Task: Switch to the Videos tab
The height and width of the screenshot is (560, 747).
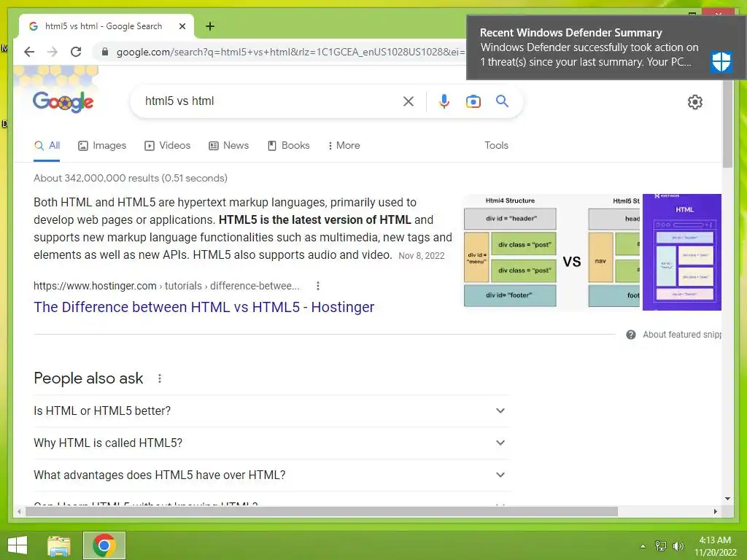Action: (167, 146)
